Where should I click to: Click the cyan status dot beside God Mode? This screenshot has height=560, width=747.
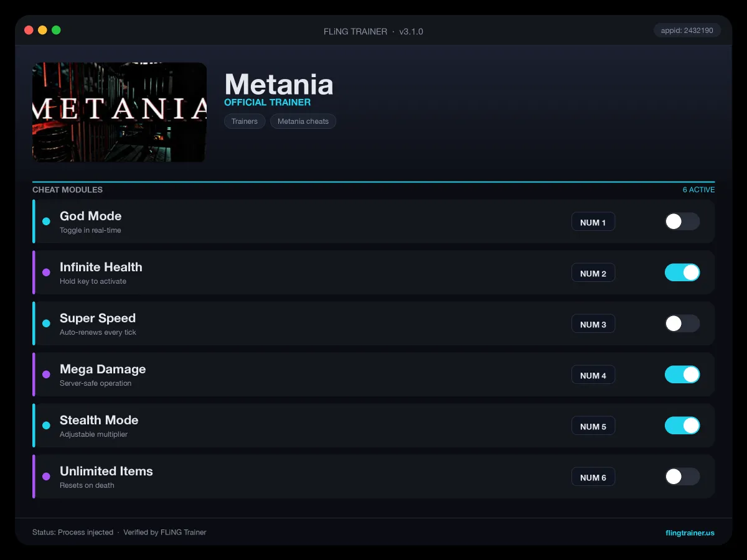click(46, 222)
